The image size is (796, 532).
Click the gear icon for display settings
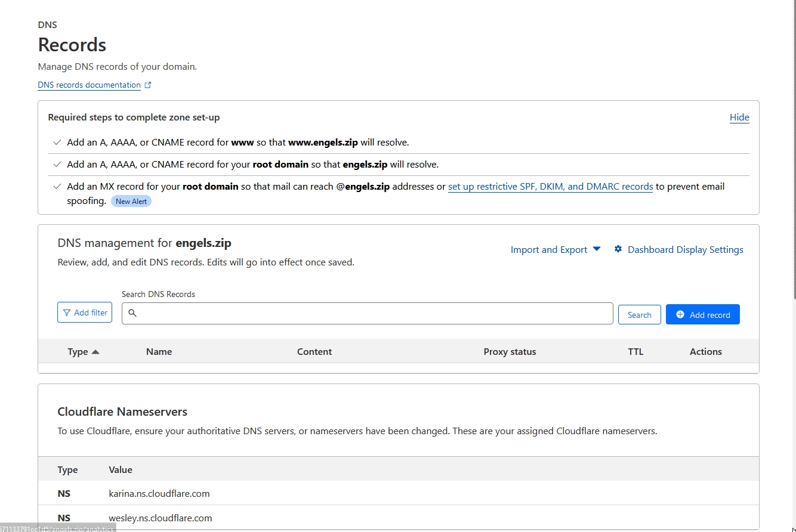pyautogui.click(x=618, y=249)
